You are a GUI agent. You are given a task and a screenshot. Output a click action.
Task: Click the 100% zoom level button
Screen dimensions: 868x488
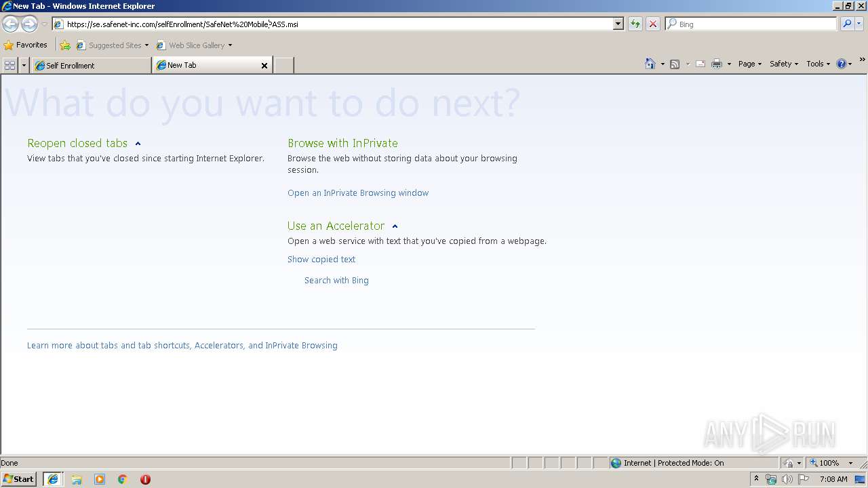pyautogui.click(x=825, y=463)
